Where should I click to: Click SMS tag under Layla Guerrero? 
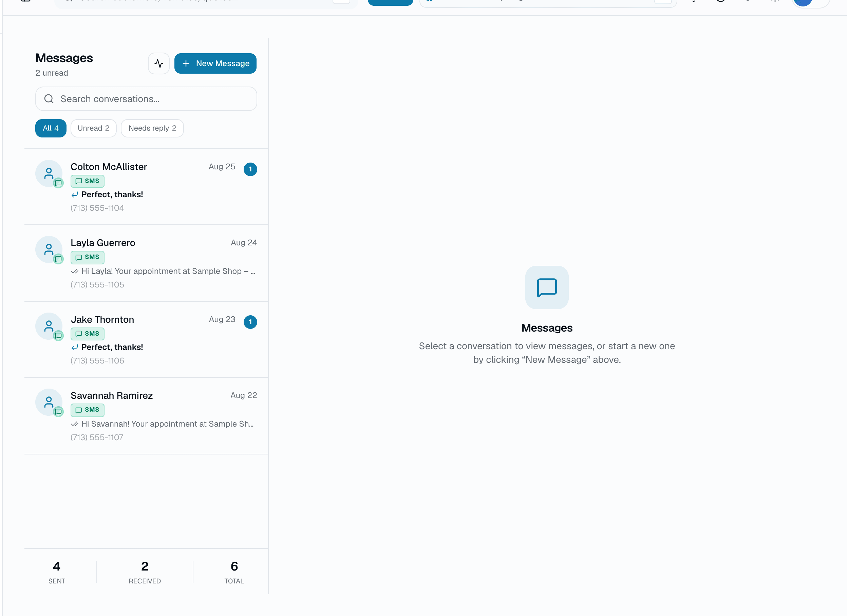[88, 257]
